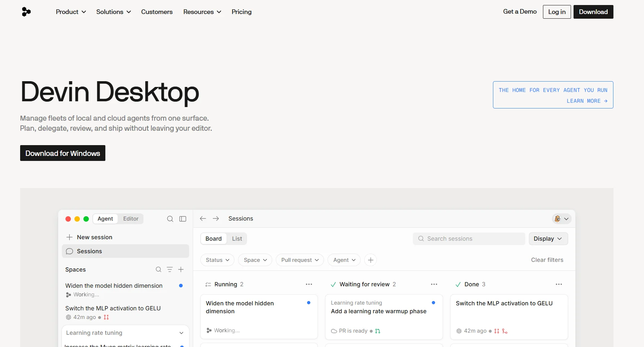Switch to the Editor mode toggle
This screenshot has width=644, height=347.
tap(131, 219)
